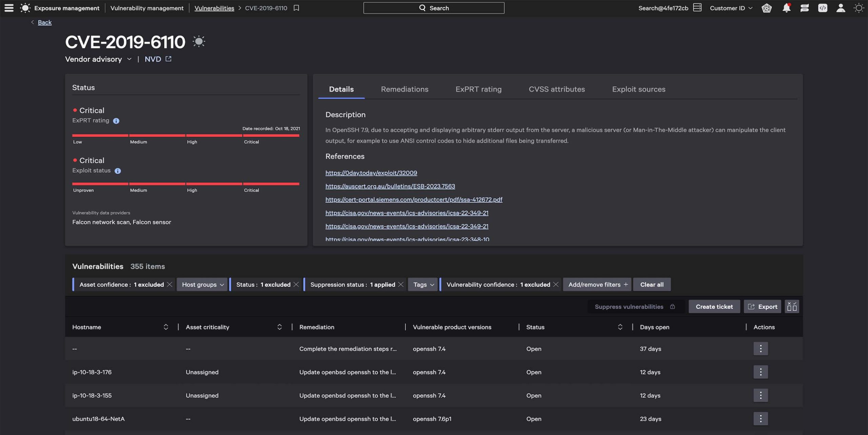The image size is (868, 435).
Task: Click the Suppress vulnerabilities button
Action: click(635, 306)
